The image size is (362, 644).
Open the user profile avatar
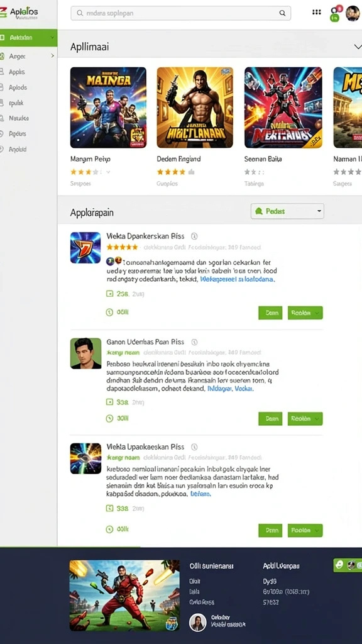pyautogui.click(x=353, y=13)
